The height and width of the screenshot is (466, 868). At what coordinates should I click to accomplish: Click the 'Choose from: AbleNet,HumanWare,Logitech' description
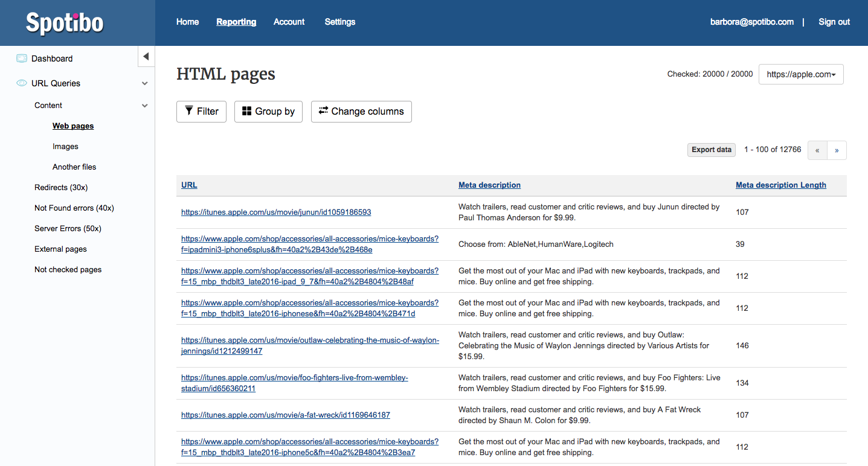pos(536,244)
